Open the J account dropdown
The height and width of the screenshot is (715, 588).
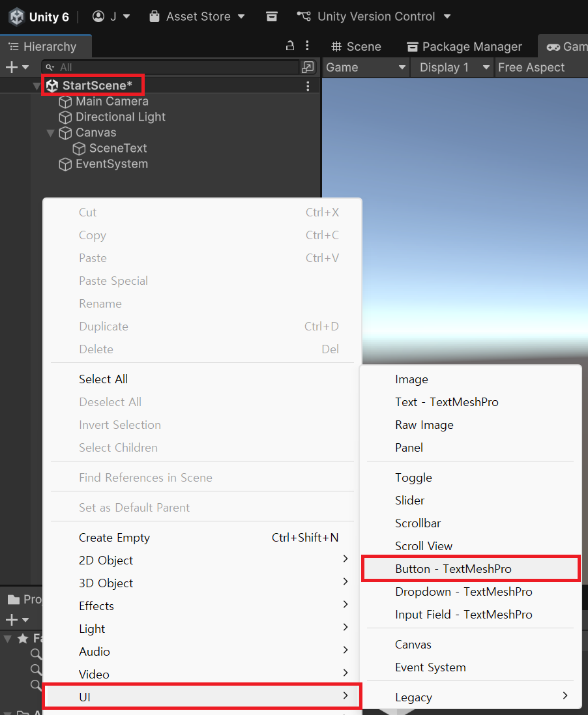click(111, 16)
